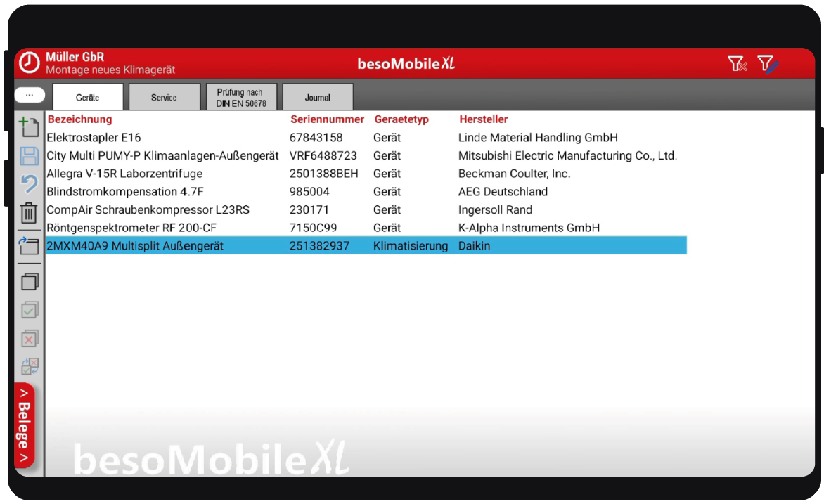
Task: Click serial number 230171
Action: (309, 209)
